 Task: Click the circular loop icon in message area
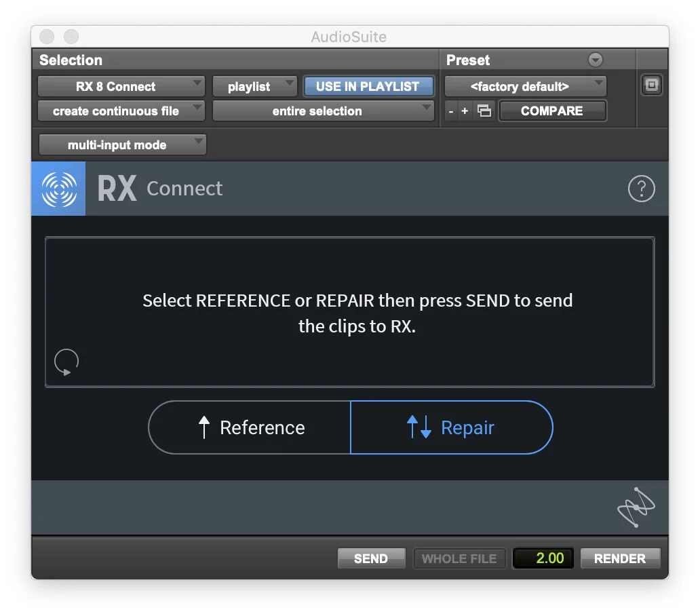(x=66, y=362)
